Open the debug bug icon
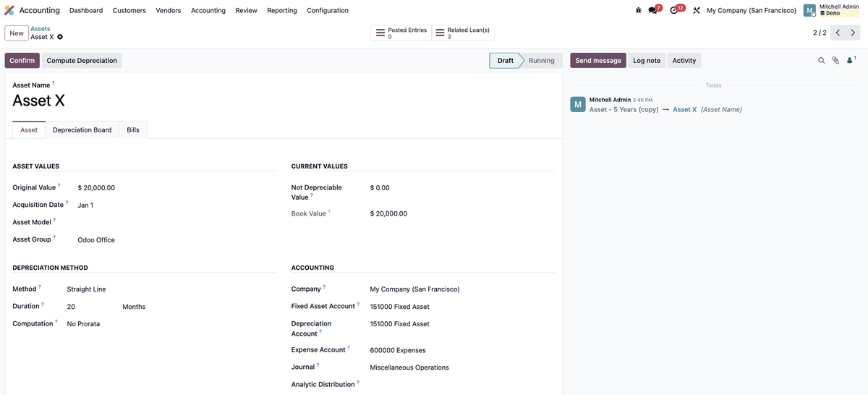868x395 pixels. (x=638, y=10)
